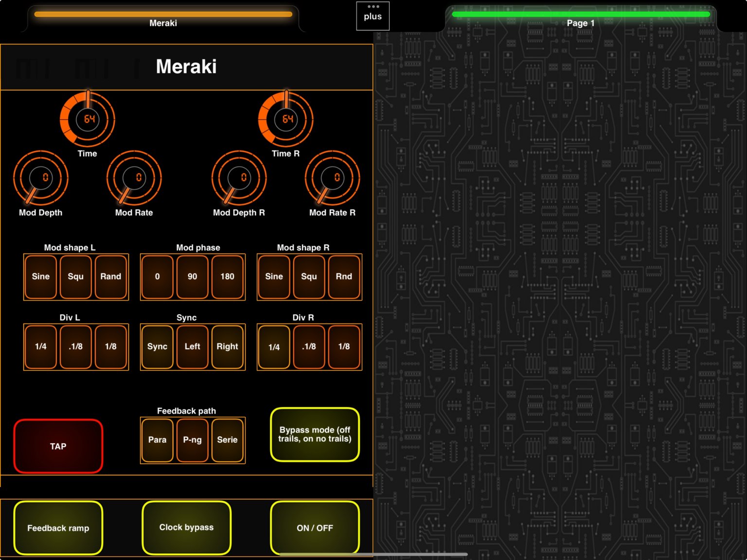Select Sync option in Sync group
This screenshot has width=747, height=560.
coord(158,347)
